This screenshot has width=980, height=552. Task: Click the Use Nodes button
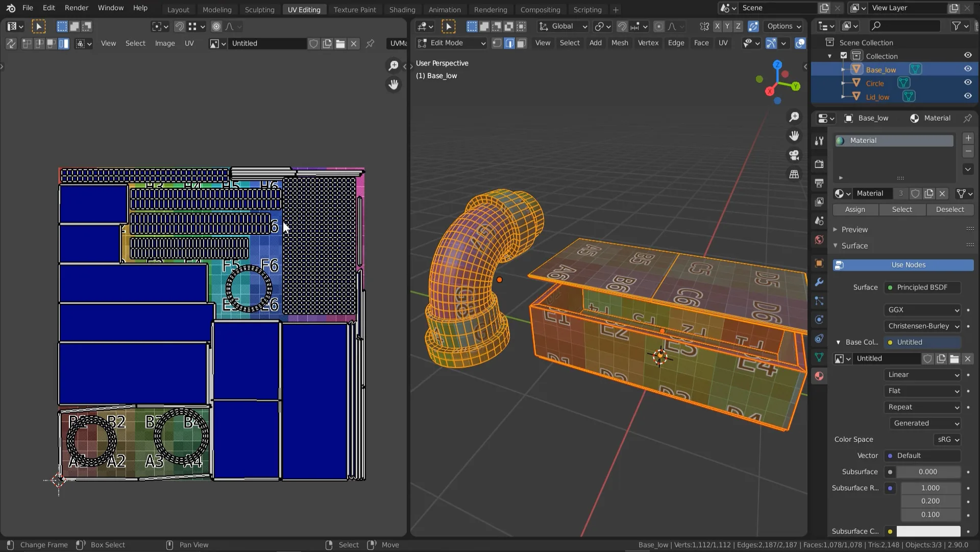tap(909, 264)
